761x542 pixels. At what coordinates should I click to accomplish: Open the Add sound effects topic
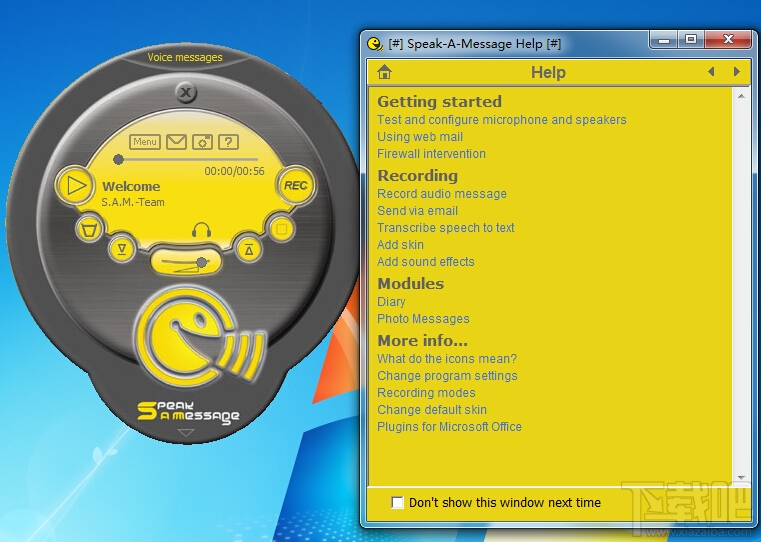coord(426,262)
